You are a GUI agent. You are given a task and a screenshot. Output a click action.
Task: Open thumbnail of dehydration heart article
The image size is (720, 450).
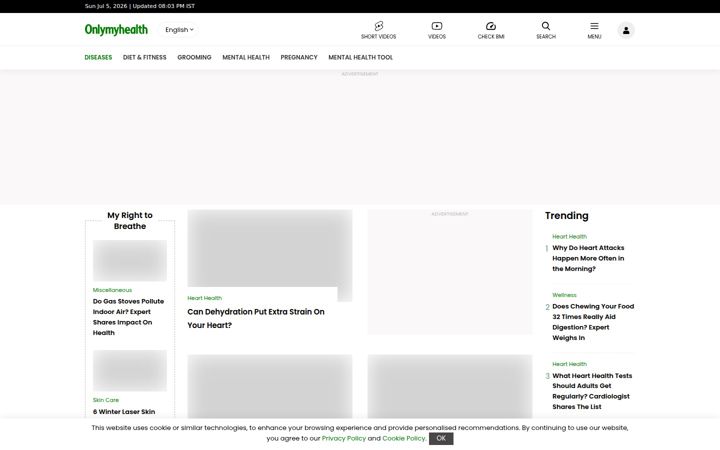(270, 249)
